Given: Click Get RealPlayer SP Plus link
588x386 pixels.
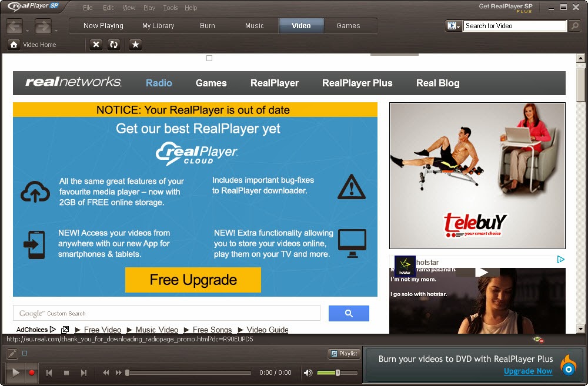Looking at the screenshot, I should coord(506,8).
